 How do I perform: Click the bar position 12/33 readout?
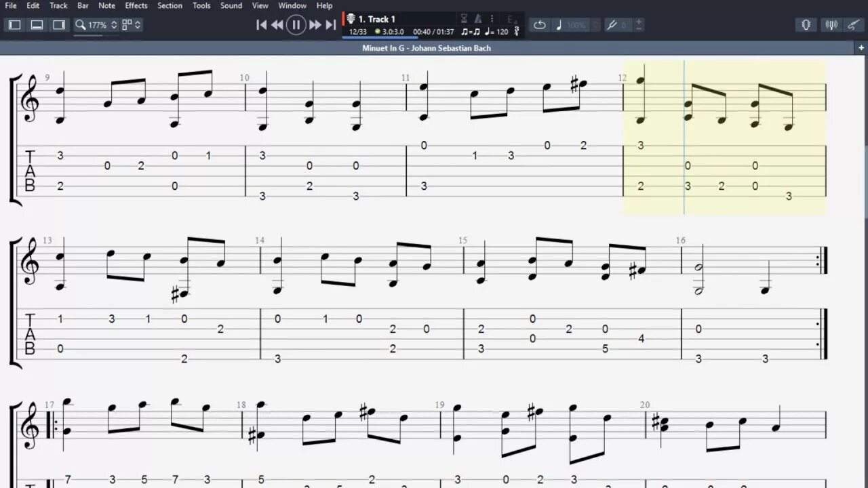coord(358,32)
